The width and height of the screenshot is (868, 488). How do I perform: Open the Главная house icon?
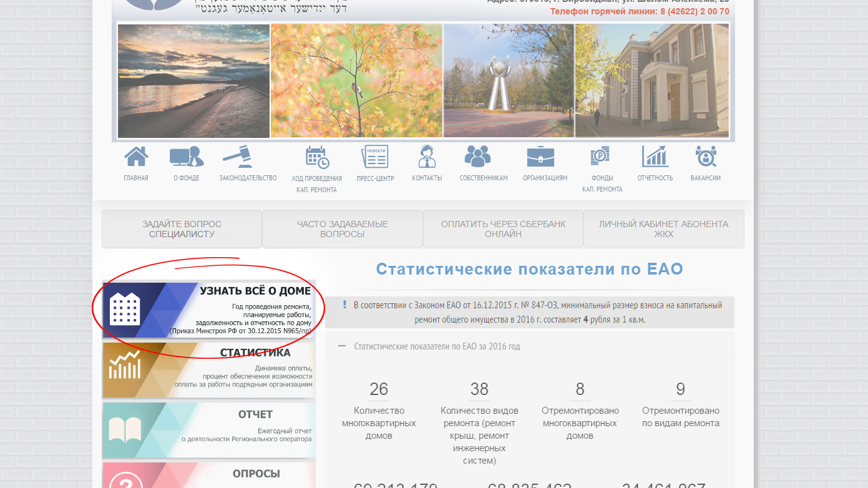coord(136,156)
